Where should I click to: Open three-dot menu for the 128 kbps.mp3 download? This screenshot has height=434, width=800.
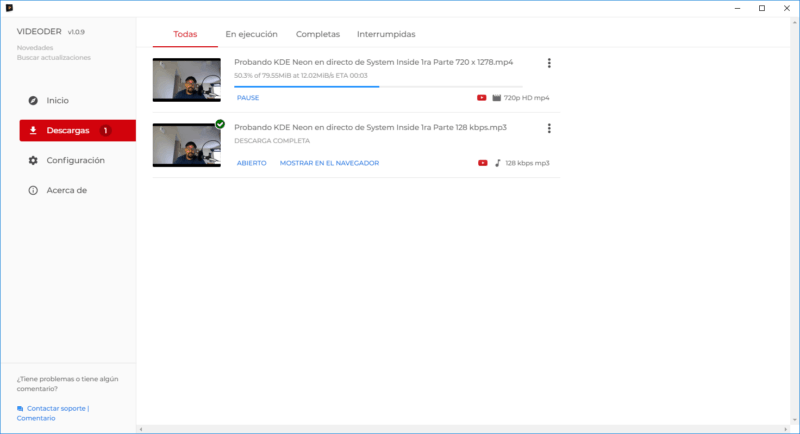[549, 128]
